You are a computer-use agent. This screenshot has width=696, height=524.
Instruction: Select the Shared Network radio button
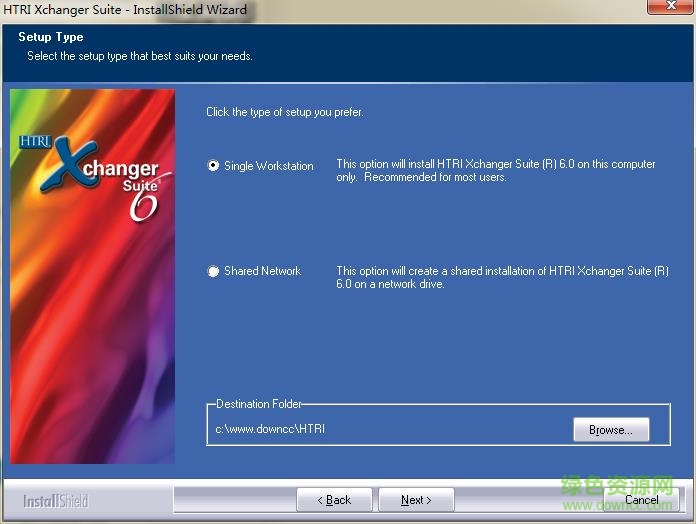214,271
